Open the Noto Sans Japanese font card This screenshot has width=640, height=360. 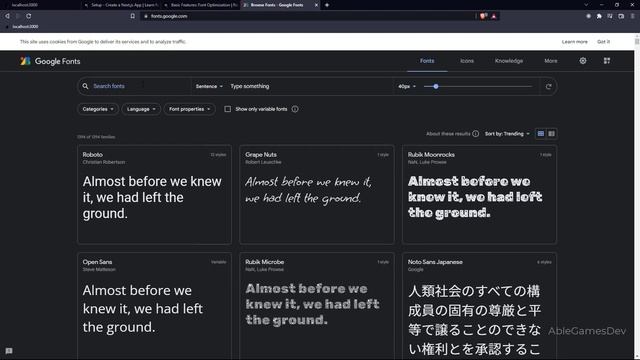tap(479, 306)
